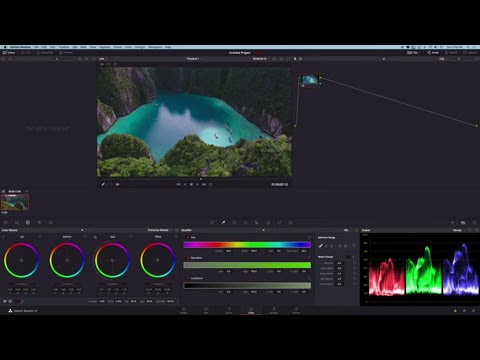
Task: Open the HSL qualifier type dropdown
Action: 347,230
